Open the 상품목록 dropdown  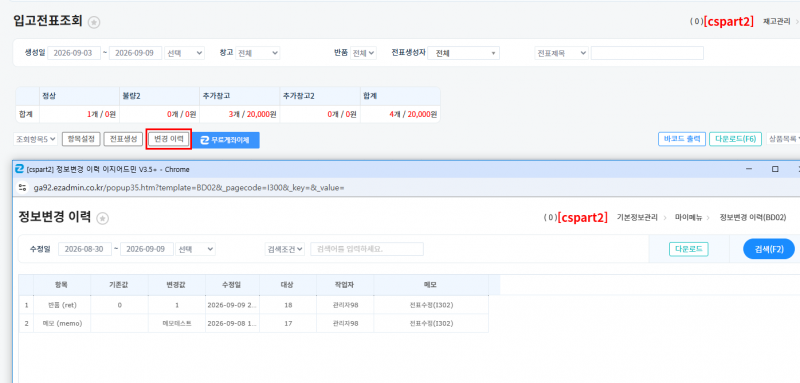tap(783, 139)
